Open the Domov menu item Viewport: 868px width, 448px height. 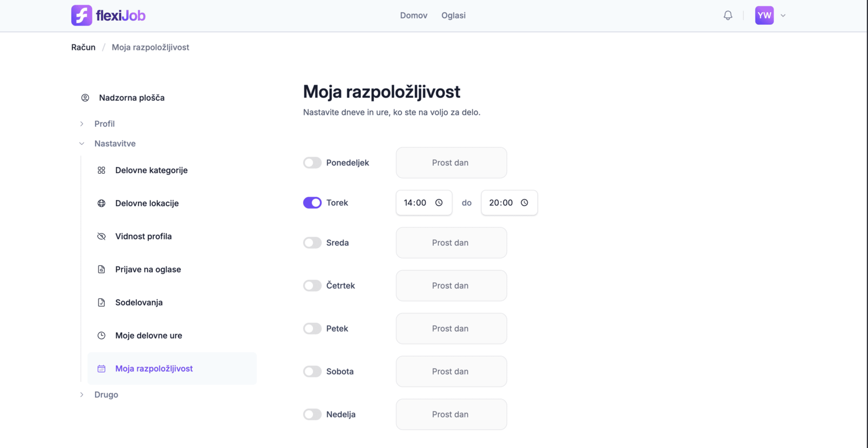(413, 15)
